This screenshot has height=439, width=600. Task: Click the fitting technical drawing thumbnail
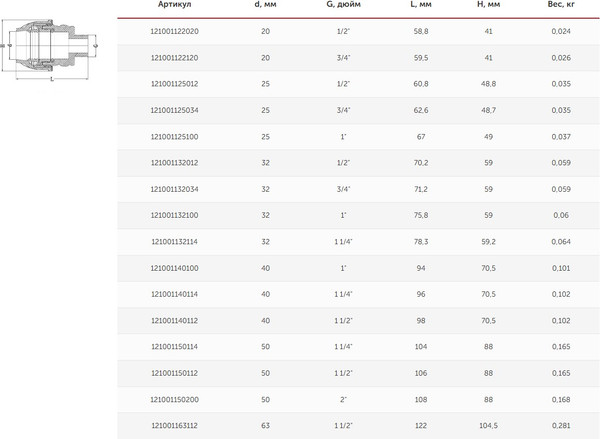40,46
